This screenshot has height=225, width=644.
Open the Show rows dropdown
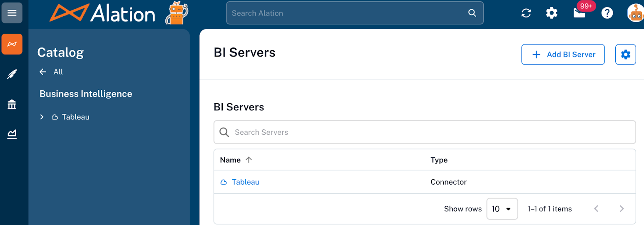(x=502, y=209)
